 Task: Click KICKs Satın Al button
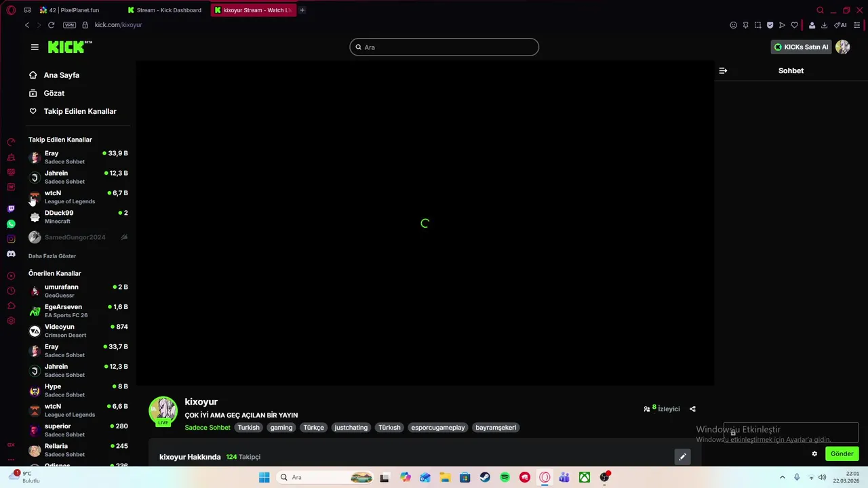coord(801,47)
